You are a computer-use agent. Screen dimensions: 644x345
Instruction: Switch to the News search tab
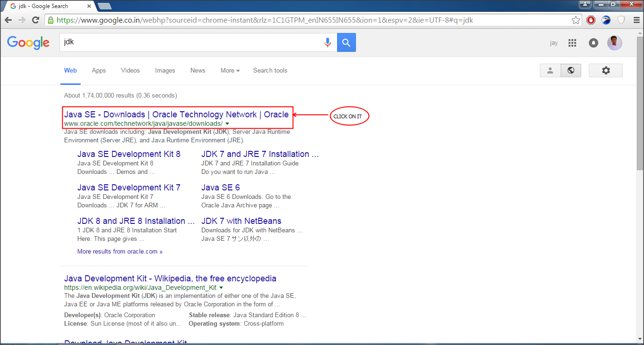pyautogui.click(x=198, y=70)
